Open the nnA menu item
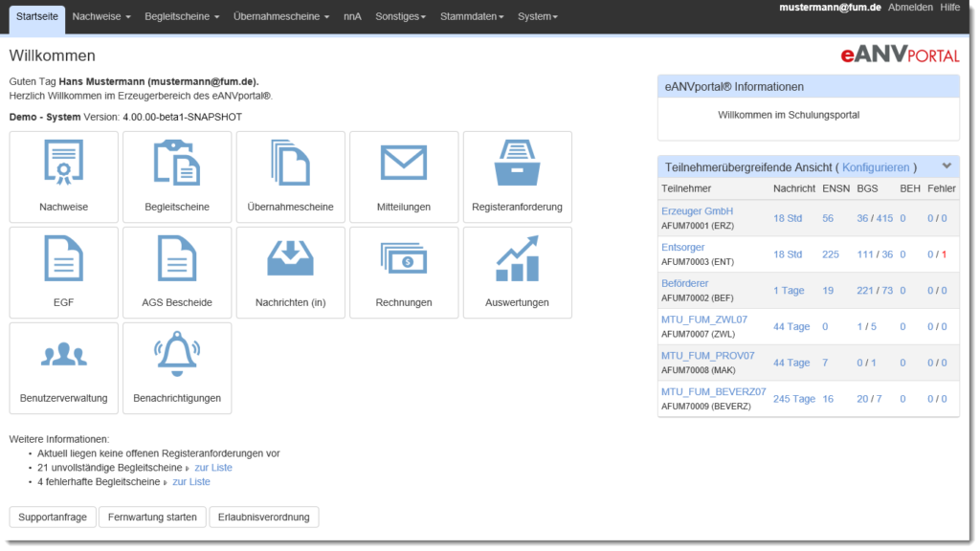Viewport: 980px width, 551px height. point(352,17)
